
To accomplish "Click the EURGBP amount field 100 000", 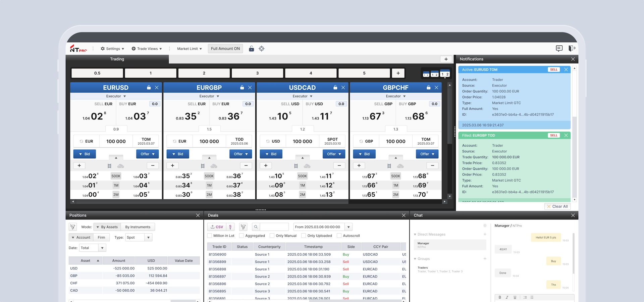I will click(209, 141).
